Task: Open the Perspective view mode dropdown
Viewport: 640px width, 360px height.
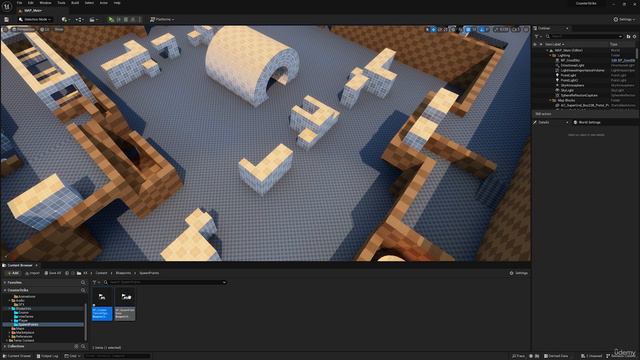Action: point(23,29)
